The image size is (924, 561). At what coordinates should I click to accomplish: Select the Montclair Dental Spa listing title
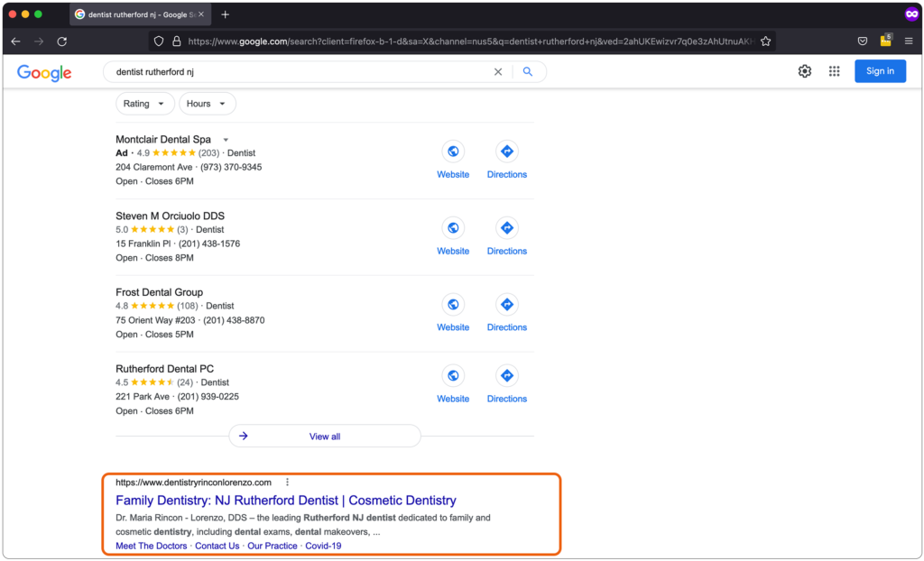tap(163, 140)
